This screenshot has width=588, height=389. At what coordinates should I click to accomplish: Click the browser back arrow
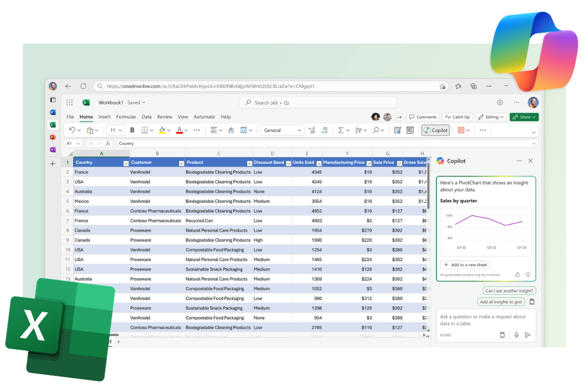[68, 86]
